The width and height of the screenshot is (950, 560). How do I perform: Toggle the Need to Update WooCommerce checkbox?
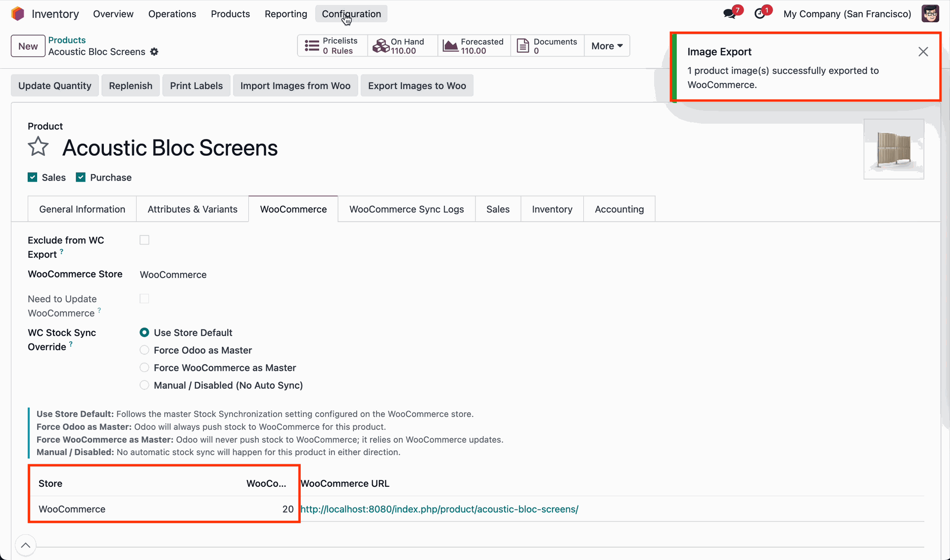tap(144, 299)
